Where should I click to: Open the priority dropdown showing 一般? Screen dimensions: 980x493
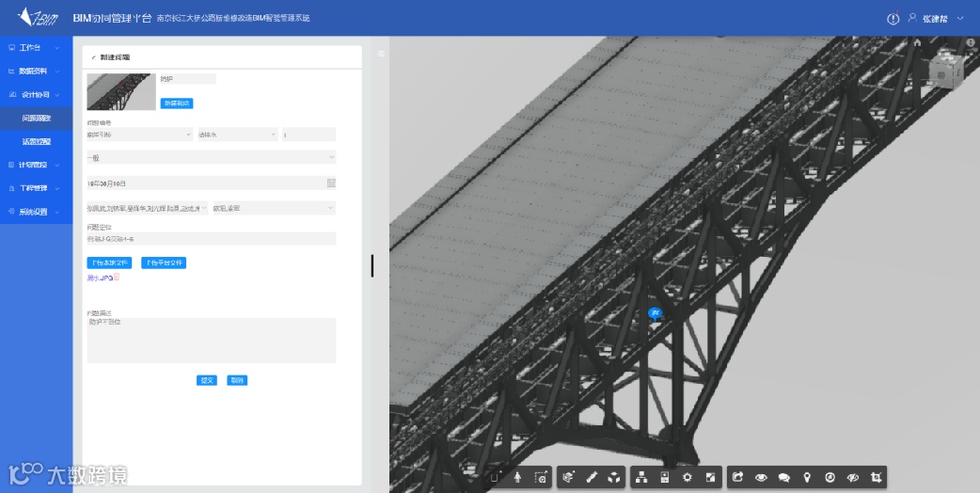[x=212, y=158]
